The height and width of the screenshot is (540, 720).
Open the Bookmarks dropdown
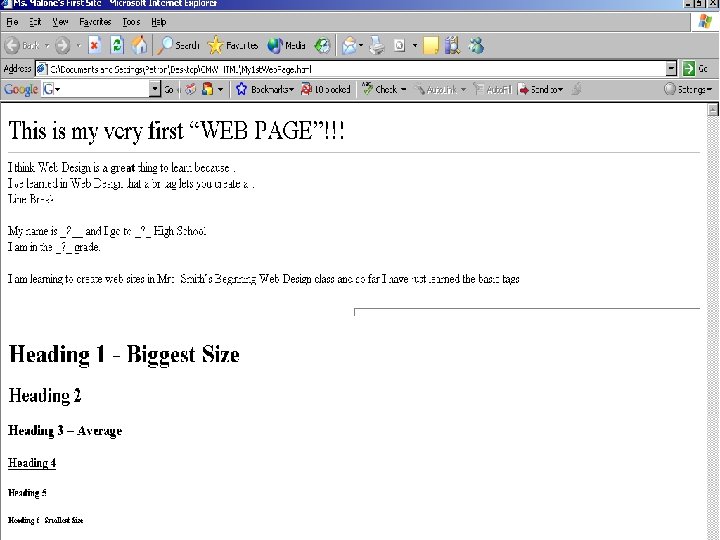click(264, 89)
